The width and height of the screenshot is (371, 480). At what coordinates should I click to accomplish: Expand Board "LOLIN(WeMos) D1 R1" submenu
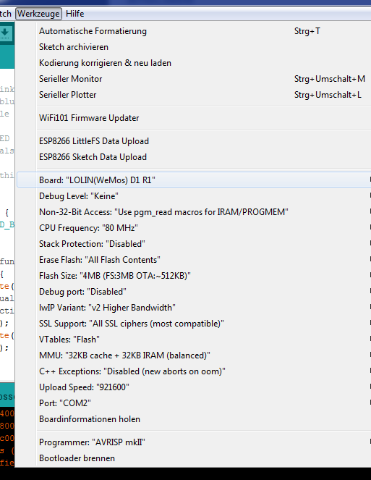[x=193, y=180]
